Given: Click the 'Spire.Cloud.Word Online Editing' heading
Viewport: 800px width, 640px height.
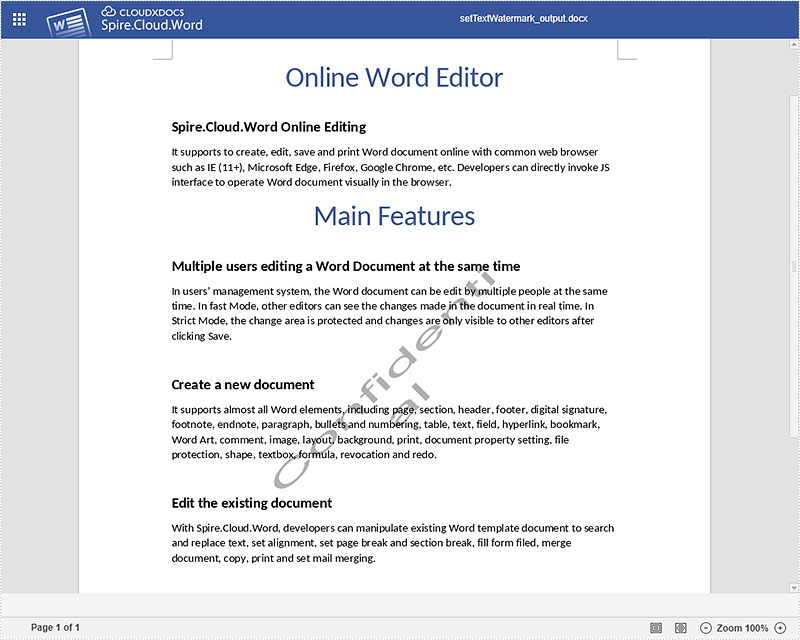Looking at the screenshot, I should pyautogui.click(x=269, y=127).
